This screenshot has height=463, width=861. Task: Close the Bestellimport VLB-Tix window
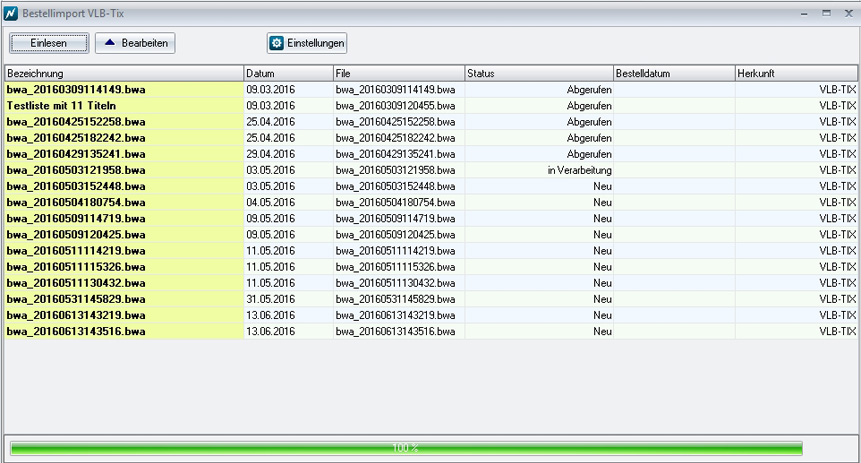(847, 13)
